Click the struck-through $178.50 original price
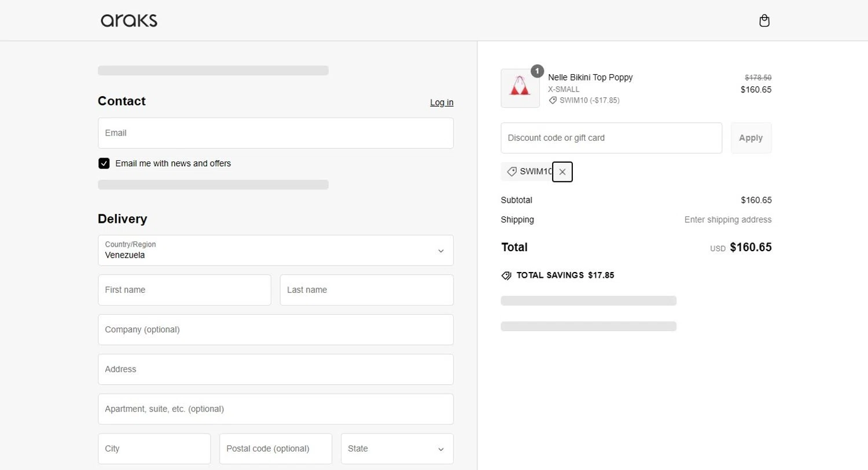Image resolution: width=868 pixels, height=470 pixels. (758, 78)
